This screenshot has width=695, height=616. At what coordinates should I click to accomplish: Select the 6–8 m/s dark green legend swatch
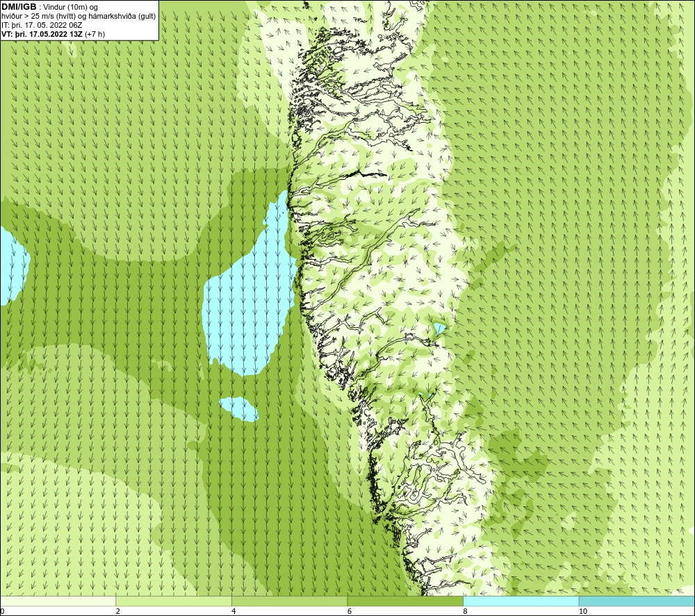coord(405,601)
